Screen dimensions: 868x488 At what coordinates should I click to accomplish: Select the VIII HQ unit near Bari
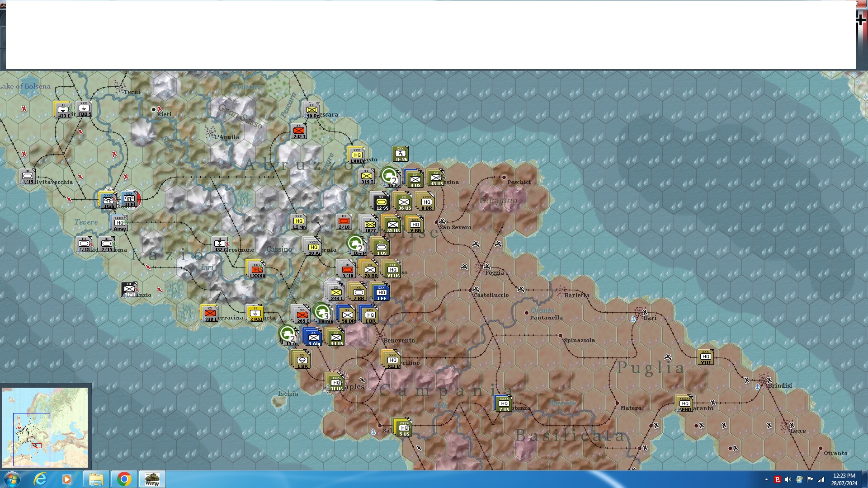click(x=705, y=357)
